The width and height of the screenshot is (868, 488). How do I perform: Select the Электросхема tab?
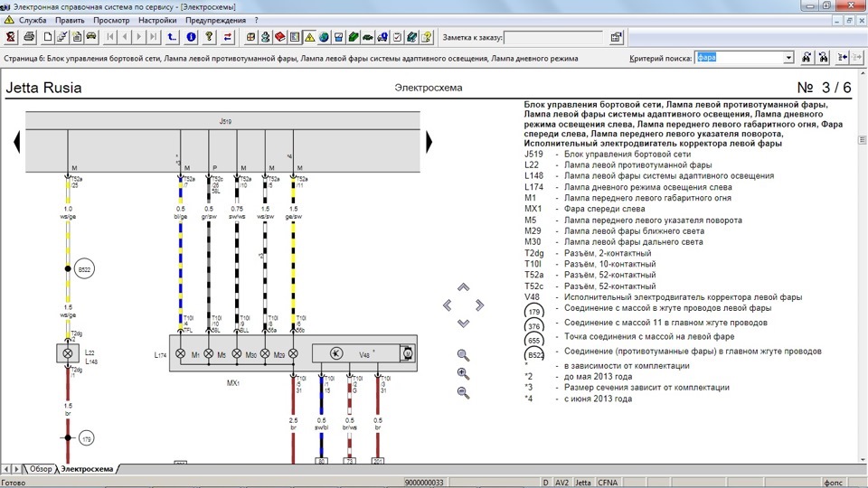[87, 469]
